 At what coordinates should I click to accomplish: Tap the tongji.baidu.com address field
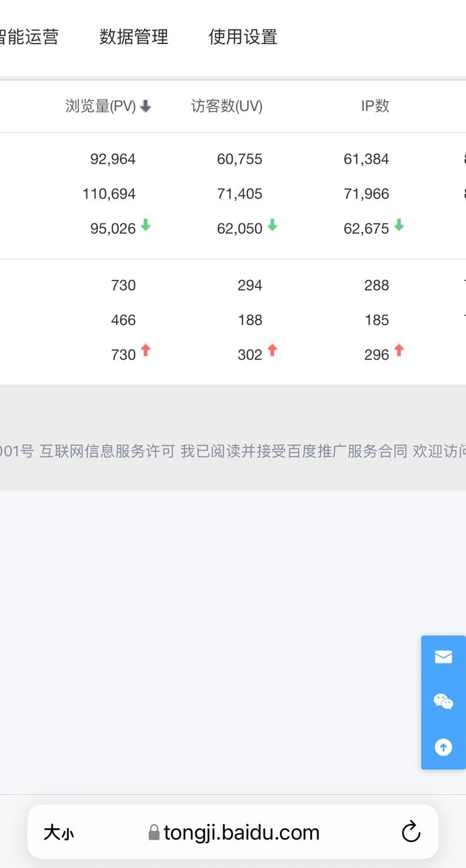(x=242, y=833)
